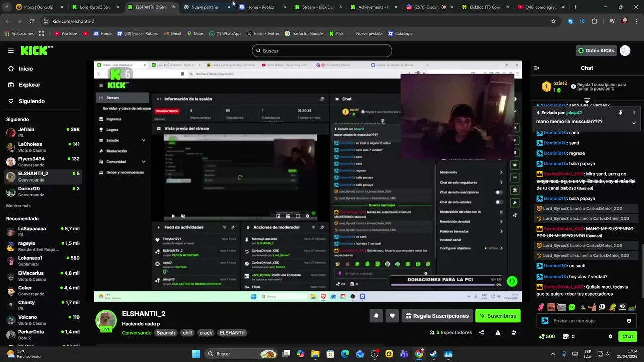Report stream with warning triangle icon
This screenshot has width=644, height=362.
click(498, 332)
